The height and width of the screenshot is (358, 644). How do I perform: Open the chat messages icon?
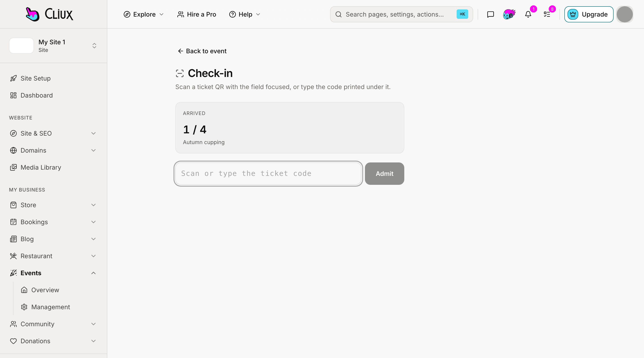click(x=490, y=14)
